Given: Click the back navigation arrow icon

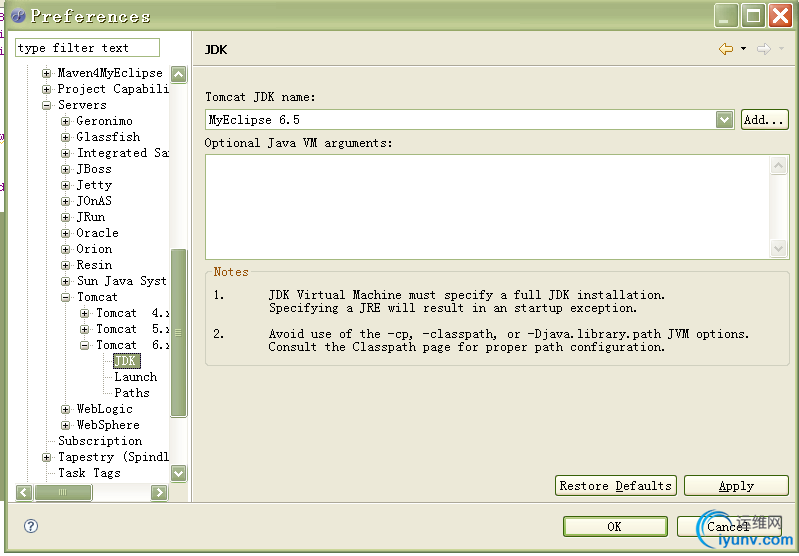Looking at the screenshot, I should coord(726,49).
